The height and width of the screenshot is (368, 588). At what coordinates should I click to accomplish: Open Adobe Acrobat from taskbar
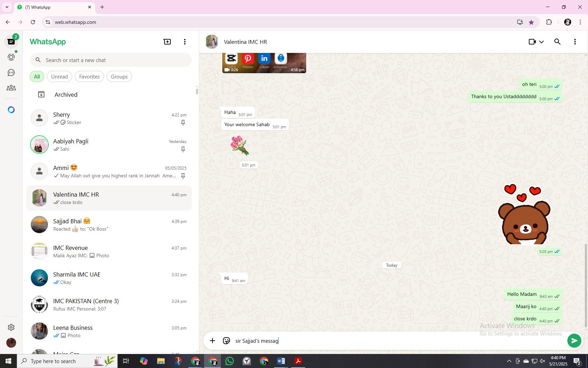[298, 361]
